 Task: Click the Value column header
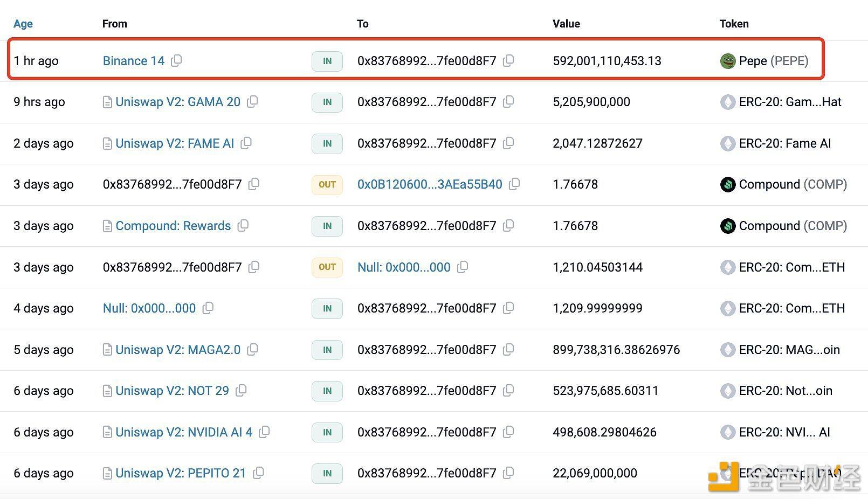(x=566, y=24)
